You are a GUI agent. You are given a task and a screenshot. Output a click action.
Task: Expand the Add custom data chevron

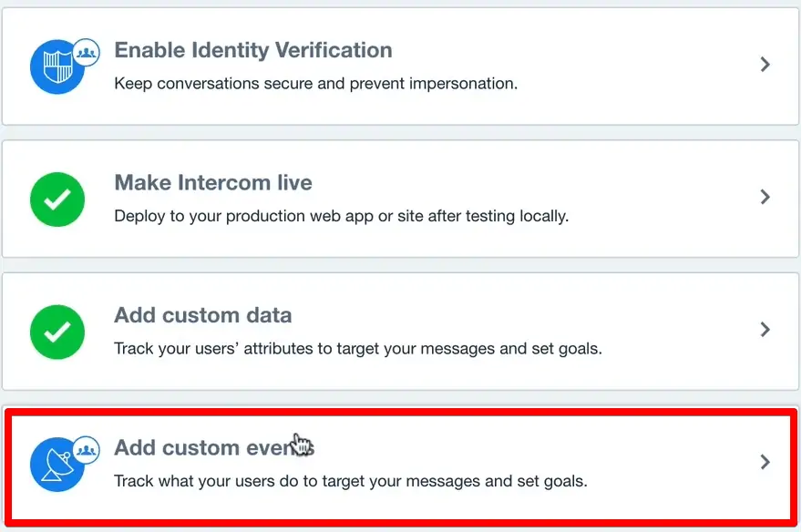tap(764, 330)
